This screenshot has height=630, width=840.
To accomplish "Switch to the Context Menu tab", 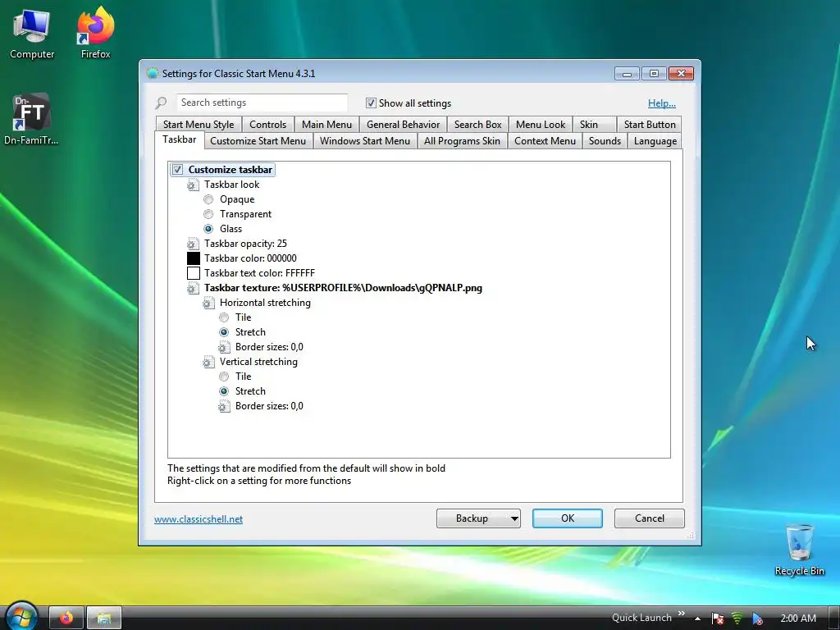I will [x=545, y=141].
